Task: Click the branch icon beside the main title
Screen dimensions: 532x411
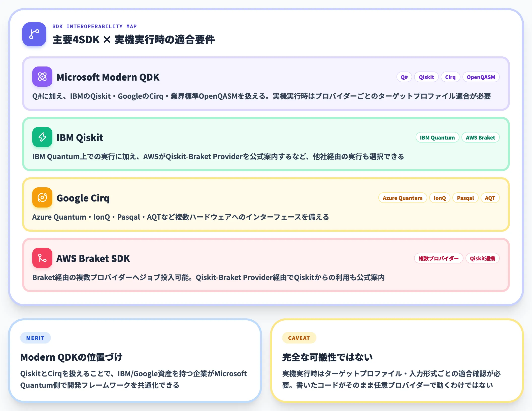Action: coord(34,34)
